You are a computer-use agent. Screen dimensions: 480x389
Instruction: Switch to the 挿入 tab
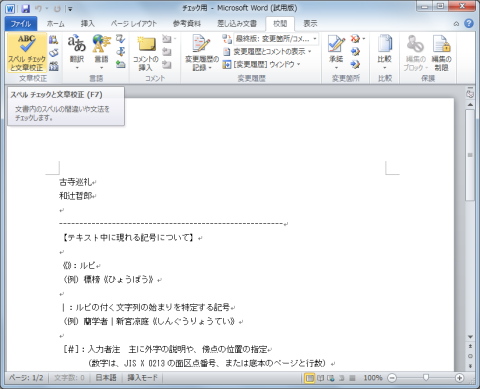[x=88, y=24]
